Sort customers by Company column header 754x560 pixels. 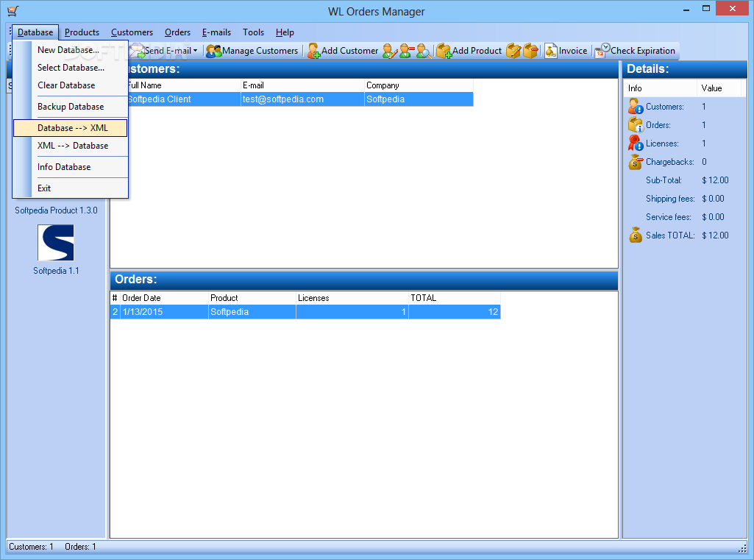coord(419,85)
